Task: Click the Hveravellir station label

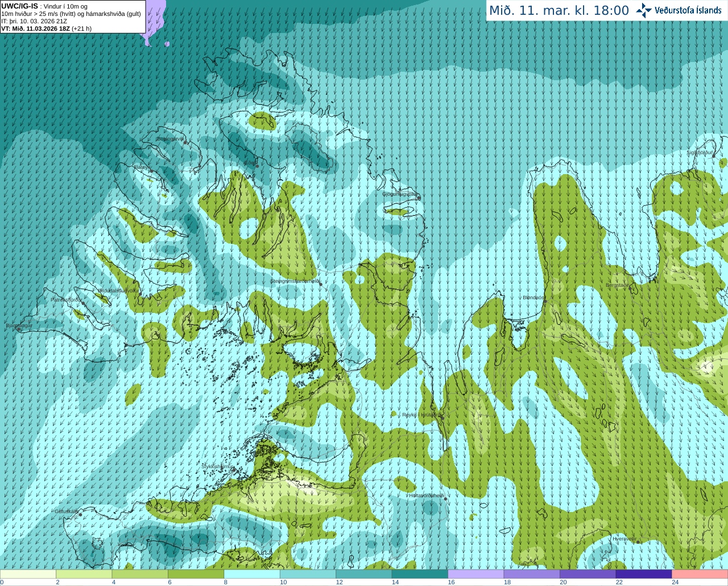Action: (624, 538)
